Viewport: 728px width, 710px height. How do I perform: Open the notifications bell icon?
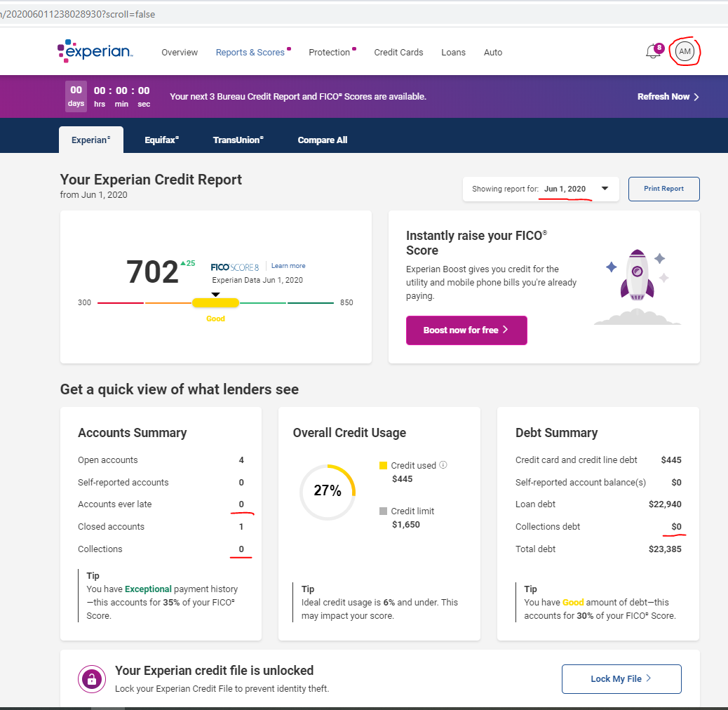click(652, 52)
